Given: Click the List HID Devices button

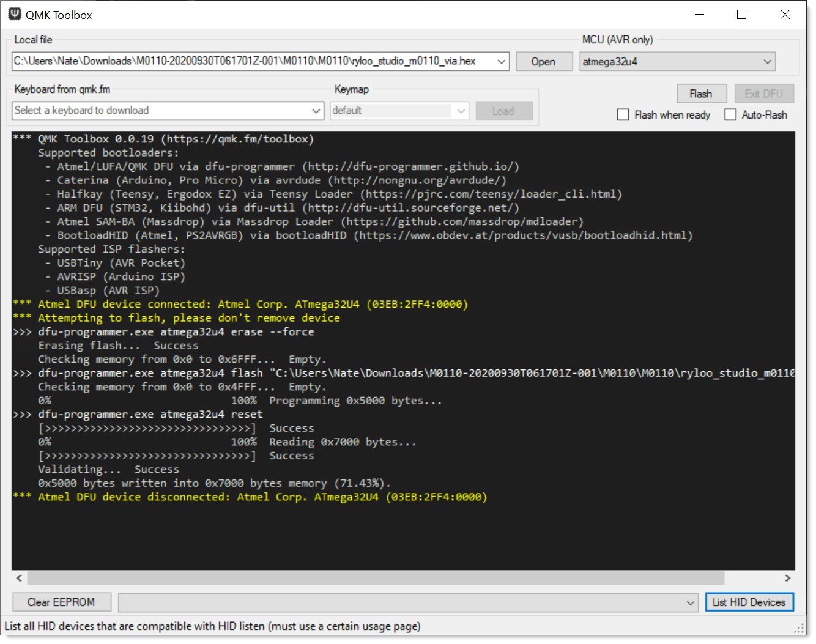Looking at the screenshot, I should click(749, 602).
